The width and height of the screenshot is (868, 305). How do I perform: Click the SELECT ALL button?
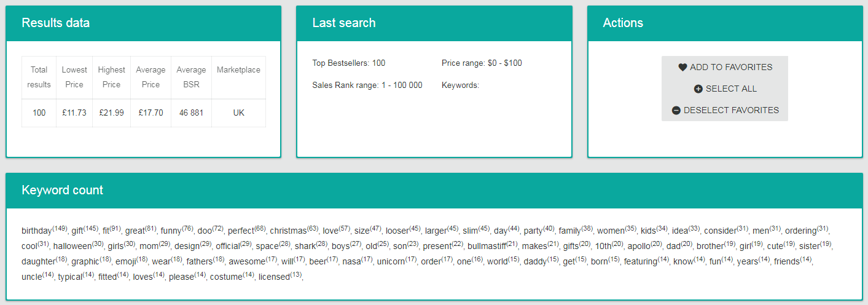click(725, 89)
